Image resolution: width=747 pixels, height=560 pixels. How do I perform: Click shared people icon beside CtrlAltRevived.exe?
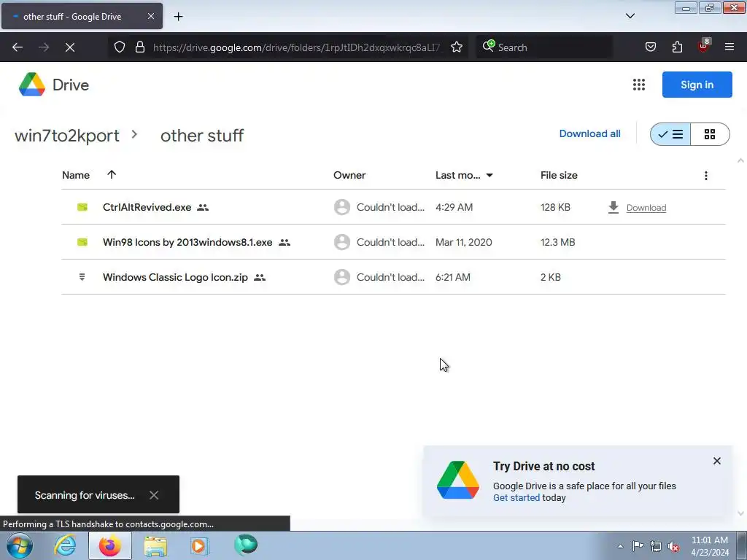(203, 208)
